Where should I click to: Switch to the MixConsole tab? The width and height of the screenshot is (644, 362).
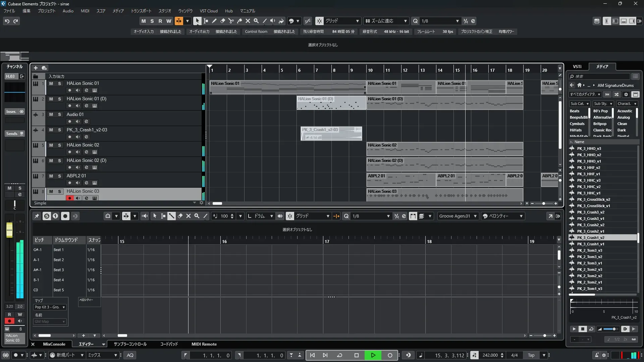54,344
